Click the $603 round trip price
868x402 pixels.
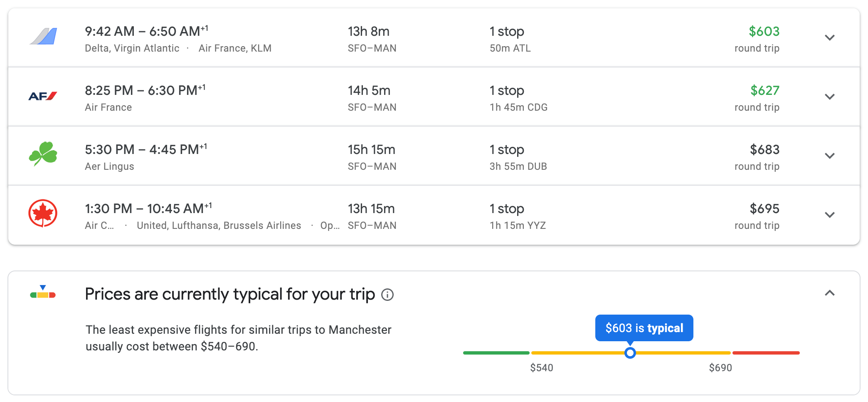764,32
